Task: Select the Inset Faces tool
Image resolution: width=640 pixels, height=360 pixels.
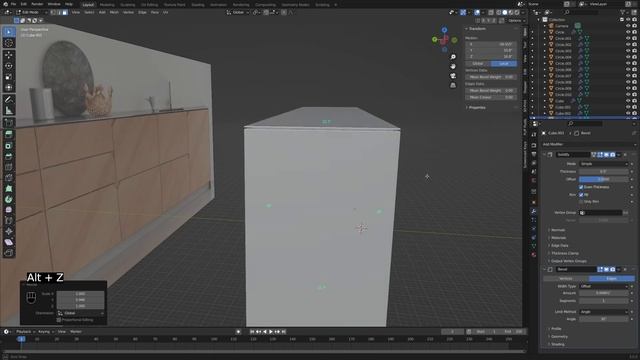Action: coord(9,146)
